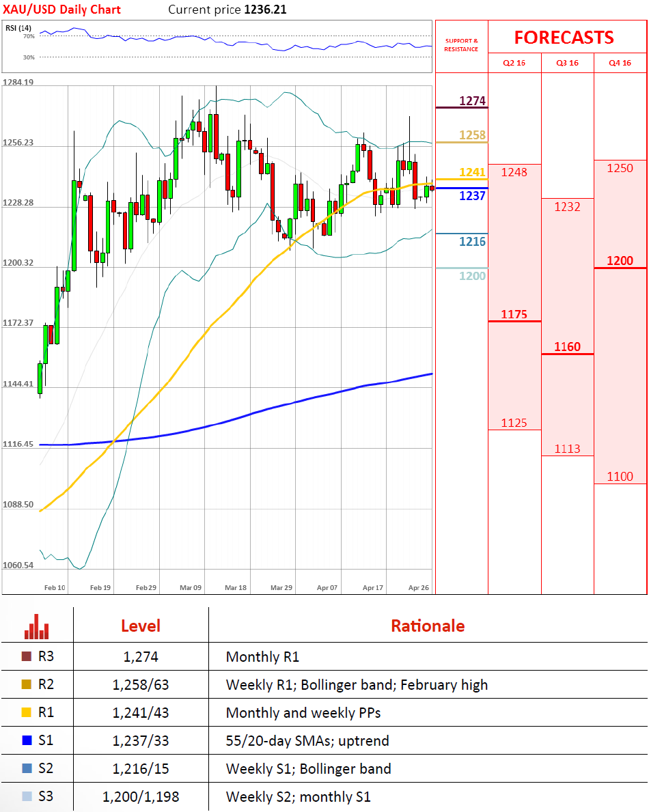Image resolution: width=649 pixels, height=812 pixels.
Task: Click the 1,200/1,198 level cell
Action: pyautogui.click(x=141, y=796)
